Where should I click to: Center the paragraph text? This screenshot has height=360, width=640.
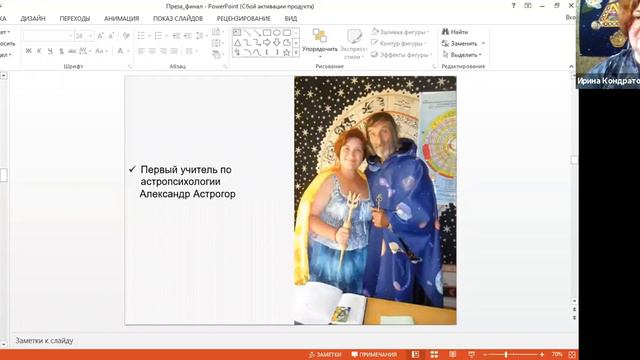[152, 51]
